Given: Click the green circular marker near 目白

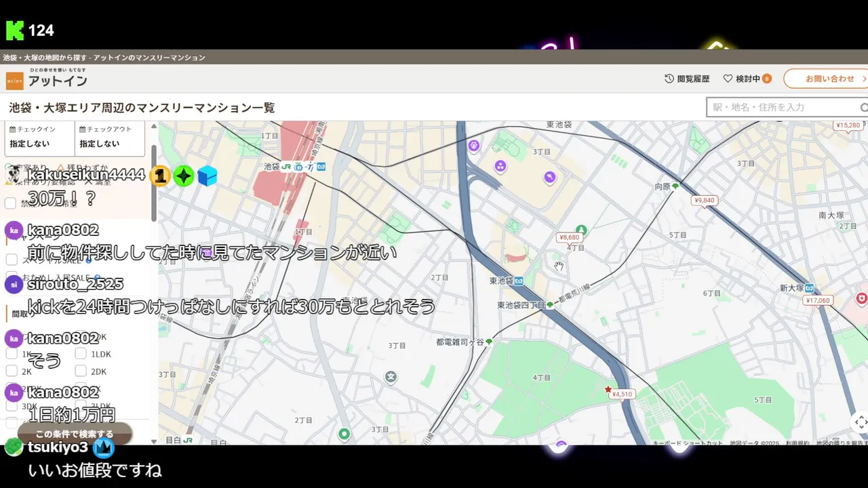Looking at the screenshot, I should coord(344,434).
